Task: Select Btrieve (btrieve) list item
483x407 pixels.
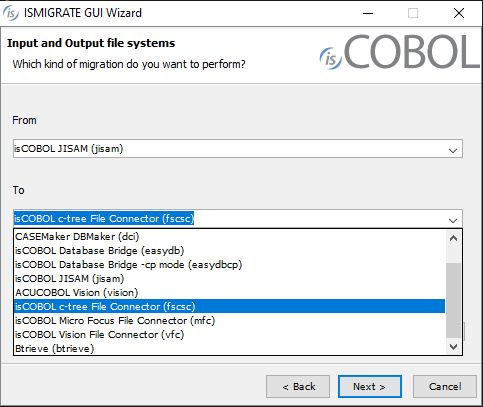Action: [x=229, y=348]
